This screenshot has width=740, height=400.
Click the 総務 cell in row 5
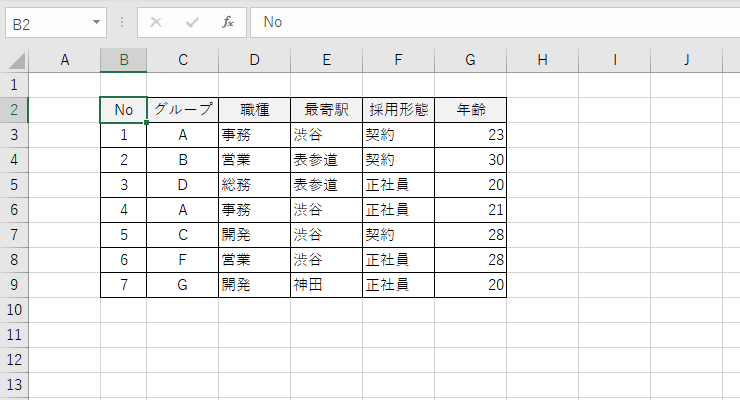(254, 185)
